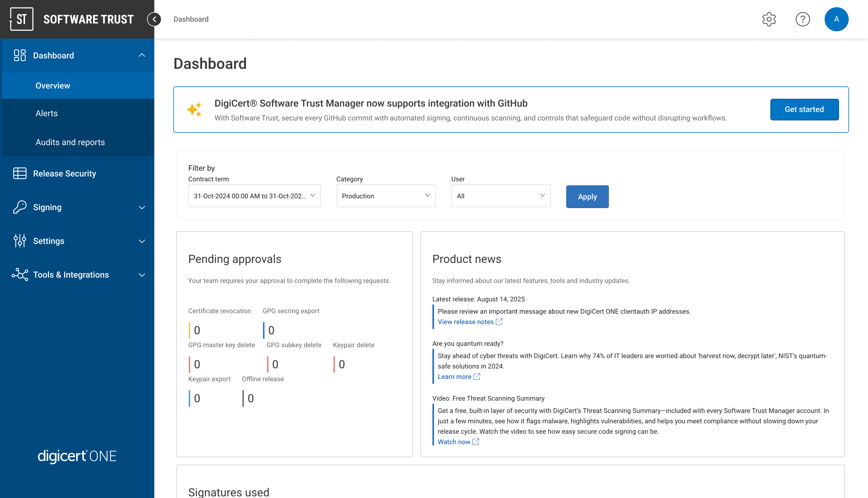Expand the Tools & Integrations chevron
This screenshot has height=498, width=868.
point(142,275)
